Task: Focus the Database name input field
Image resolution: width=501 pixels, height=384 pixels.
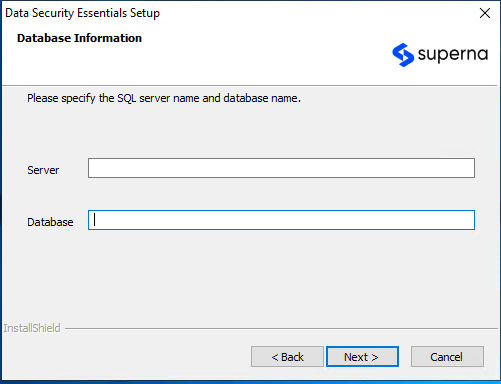Action: [281, 220]
